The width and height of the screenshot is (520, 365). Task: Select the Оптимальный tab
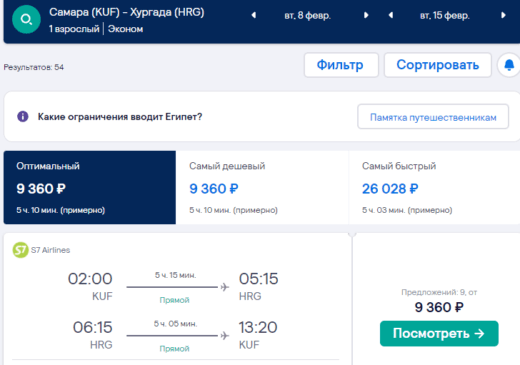pyautogui.click(x=90, y=187)
